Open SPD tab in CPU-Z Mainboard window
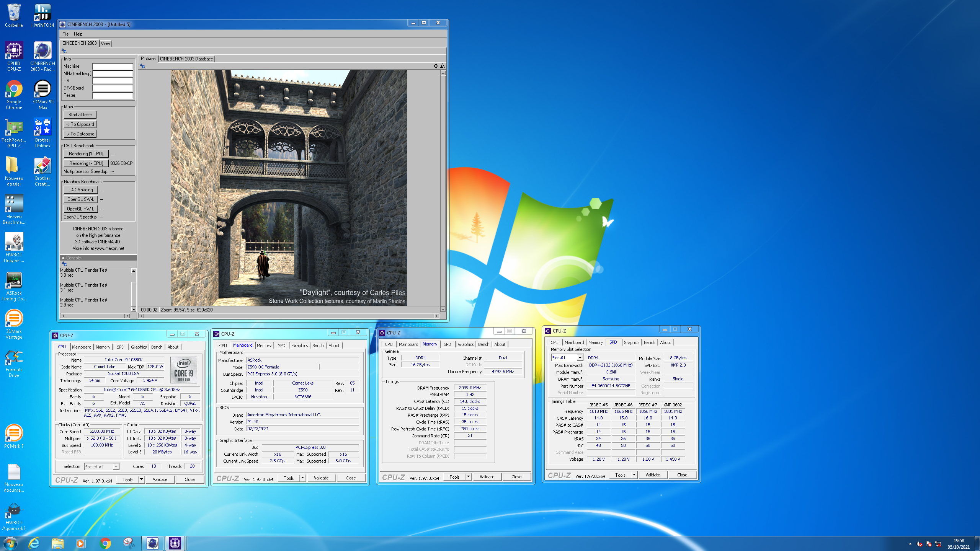980x551 pixels. pos(282,346)
